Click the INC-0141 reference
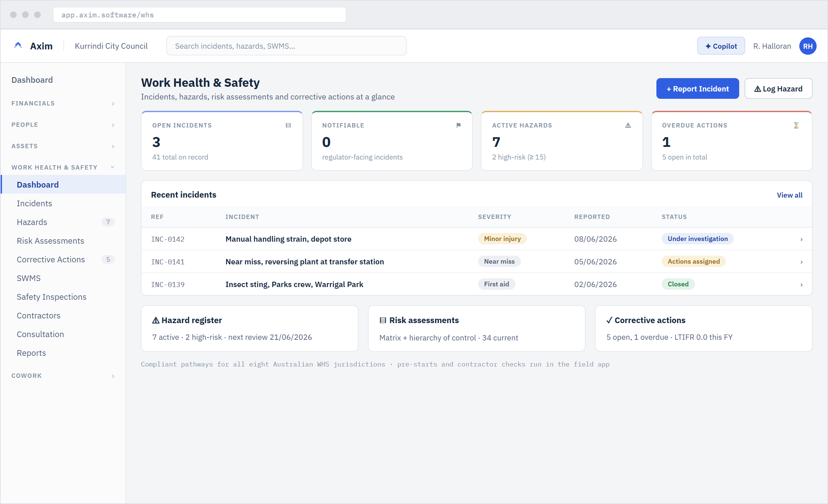The width and height of the screenshot is (828, 504). (168, 262)
